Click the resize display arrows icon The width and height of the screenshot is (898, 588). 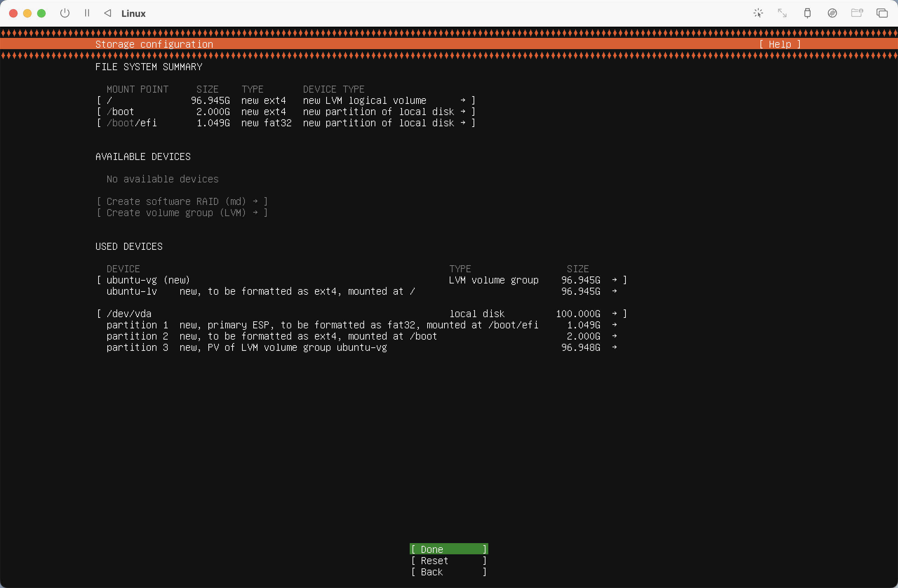782,13
